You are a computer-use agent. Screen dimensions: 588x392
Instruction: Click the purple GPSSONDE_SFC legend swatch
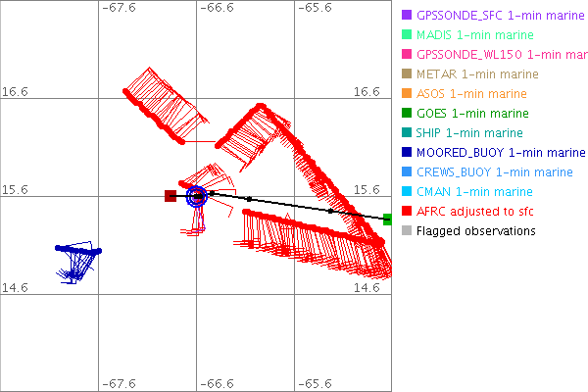(x=406, y=16)
